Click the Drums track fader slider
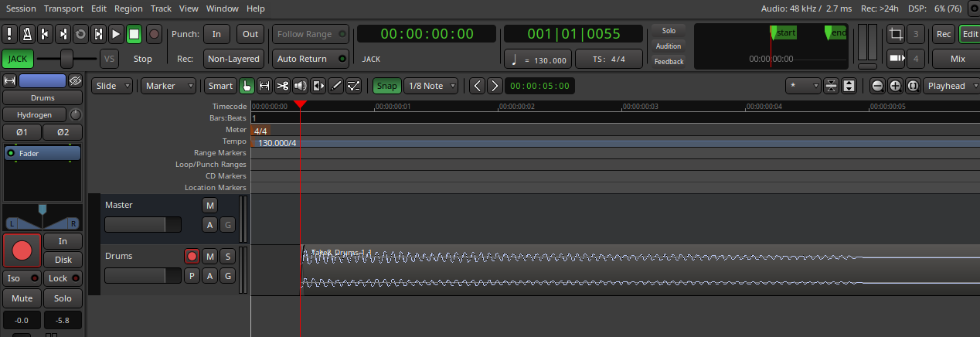Viewport: 980px width, 337px height. pyautogui.click(x=143, y=275)
